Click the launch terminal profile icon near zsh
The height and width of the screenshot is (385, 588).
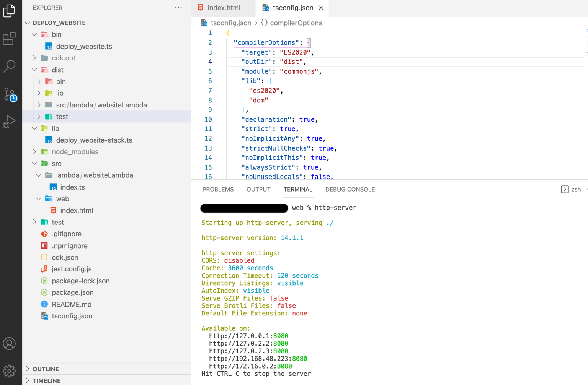(565, 189)
